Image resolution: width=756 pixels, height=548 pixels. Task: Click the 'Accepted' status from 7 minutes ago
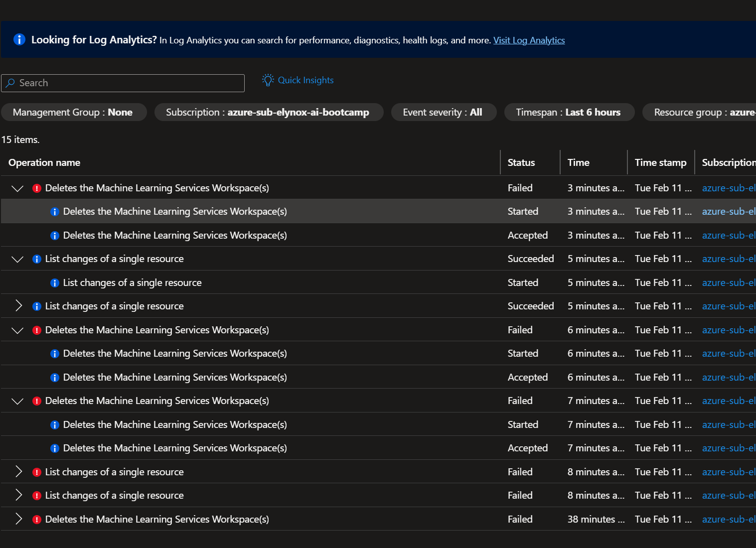(528, 448)
